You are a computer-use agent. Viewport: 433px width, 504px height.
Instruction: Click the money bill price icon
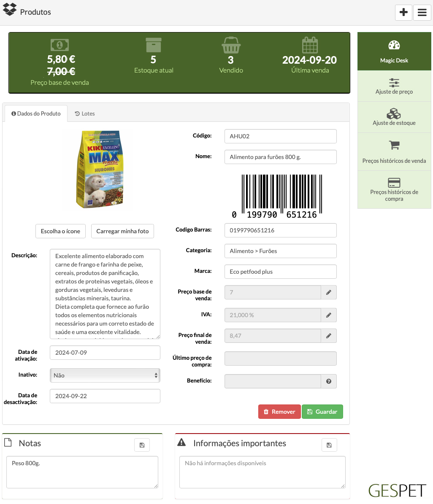(60, 45)
